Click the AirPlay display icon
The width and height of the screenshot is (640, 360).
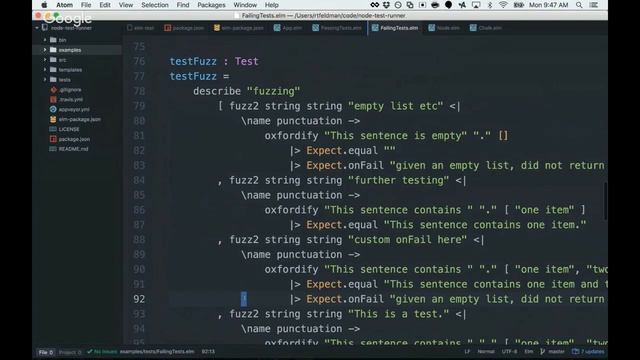tap(476, 5)
